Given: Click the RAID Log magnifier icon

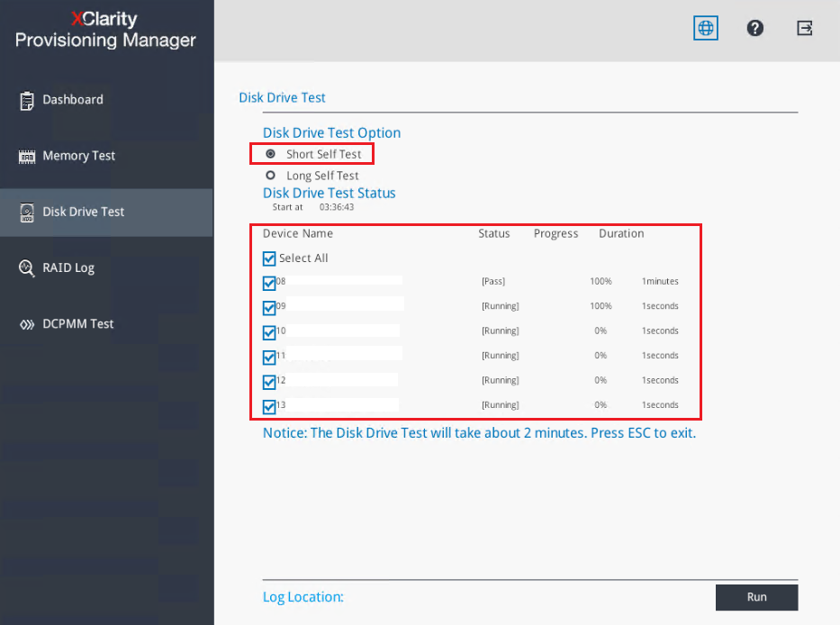Looking at the screenshot, I should [x=27, y=268].
